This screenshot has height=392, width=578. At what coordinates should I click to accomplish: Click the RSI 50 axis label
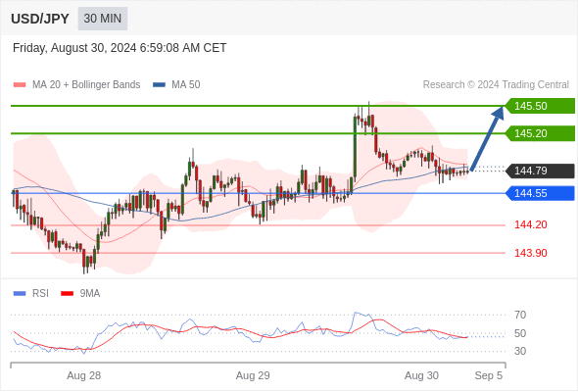tap(520, 333)
